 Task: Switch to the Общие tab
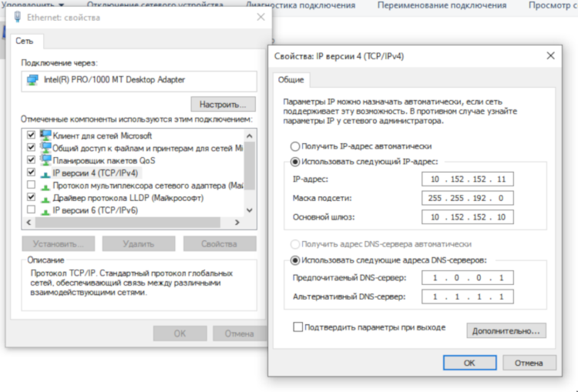click(x=290, y=79)
